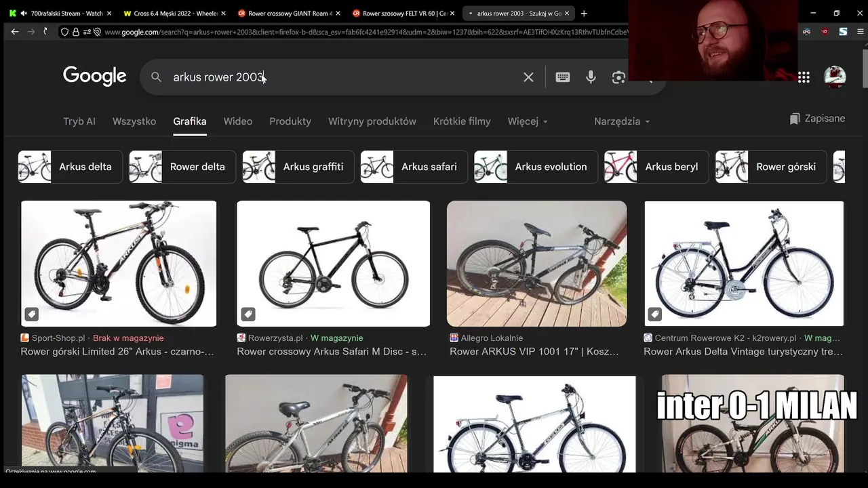Screen dimensions: 868x488
Task: Open the Arkus Safari M Disc bike image
Action: click(x=333, y=264)
